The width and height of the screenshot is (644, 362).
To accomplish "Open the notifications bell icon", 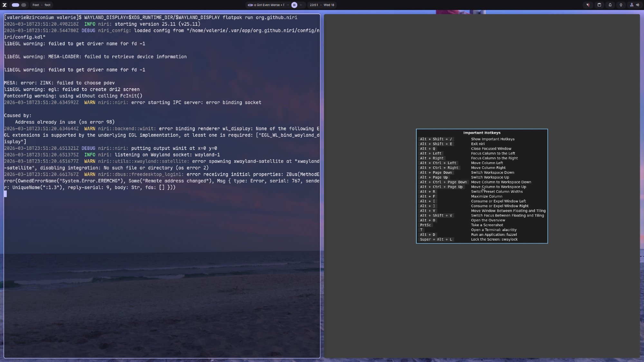I will tap(610, 5).
